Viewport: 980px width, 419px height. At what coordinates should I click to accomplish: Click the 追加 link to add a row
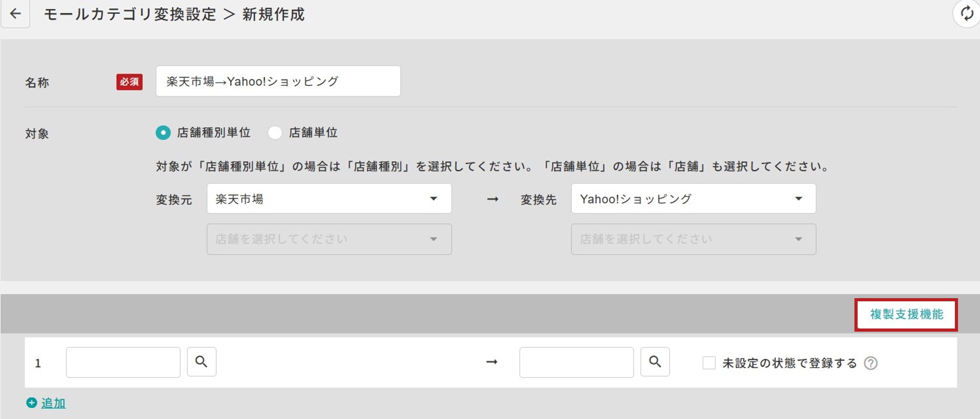point(53,403)
